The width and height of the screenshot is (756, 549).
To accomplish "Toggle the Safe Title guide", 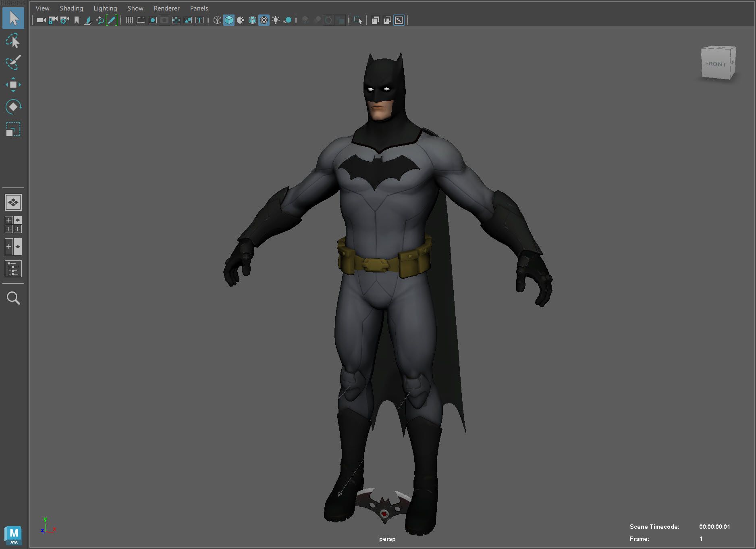I will (199, 20).
